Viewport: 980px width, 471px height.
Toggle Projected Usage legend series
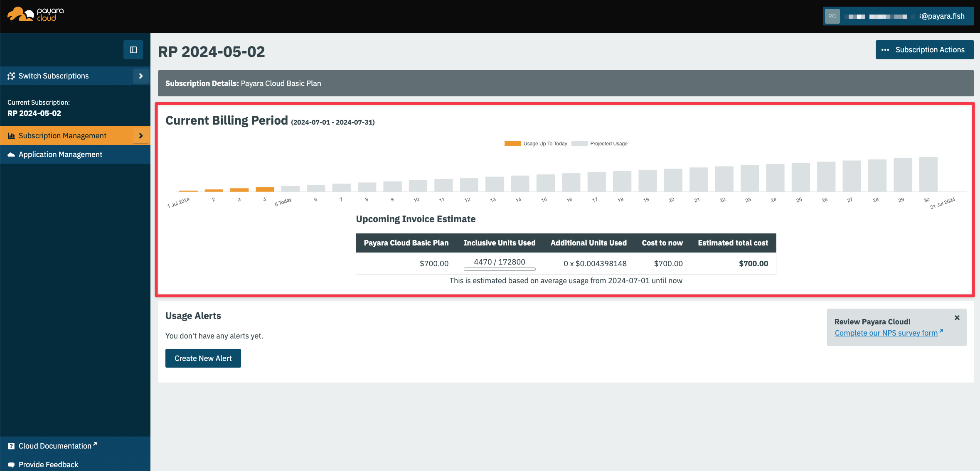click(x=600, y=144)
